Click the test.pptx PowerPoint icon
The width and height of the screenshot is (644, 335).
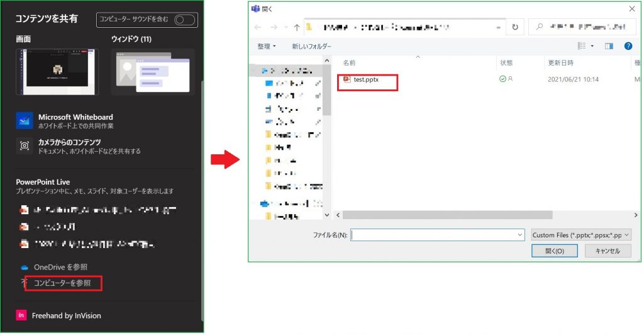click(347, 79)
